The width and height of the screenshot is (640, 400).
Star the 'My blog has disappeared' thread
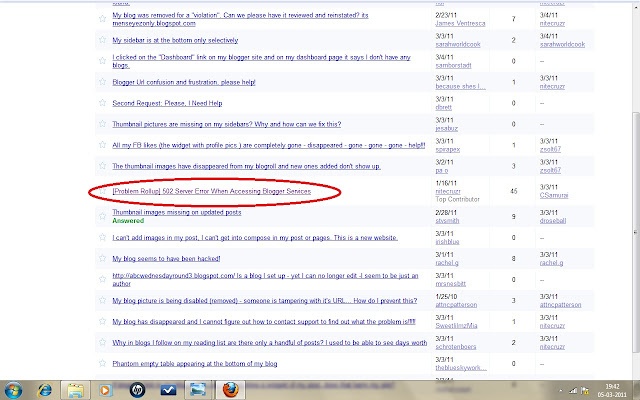102,321
